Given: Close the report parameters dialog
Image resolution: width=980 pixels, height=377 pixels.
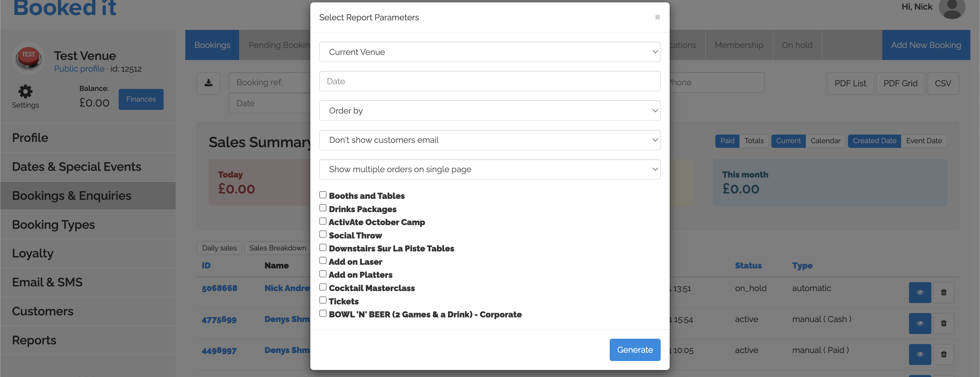Looking at the screenshot, I should click(657, 17).
